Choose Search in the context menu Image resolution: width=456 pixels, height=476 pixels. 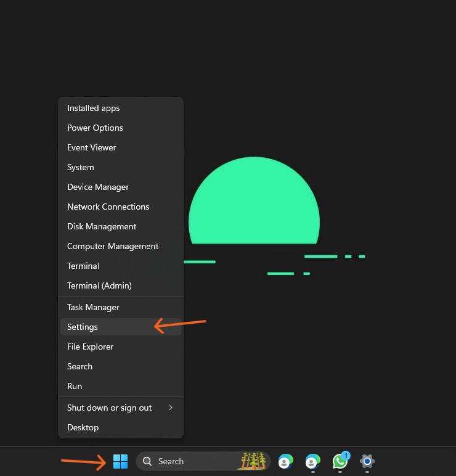click(121, 366)
